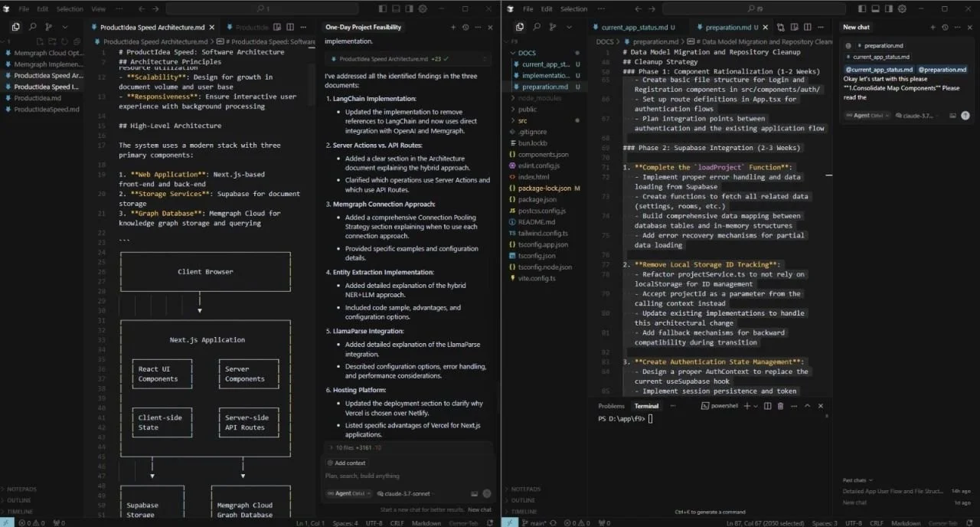The height and width of the screenshot is (527, 980).
Task: Click Markdown language mode in left status bar
Action: coord(425,523)
